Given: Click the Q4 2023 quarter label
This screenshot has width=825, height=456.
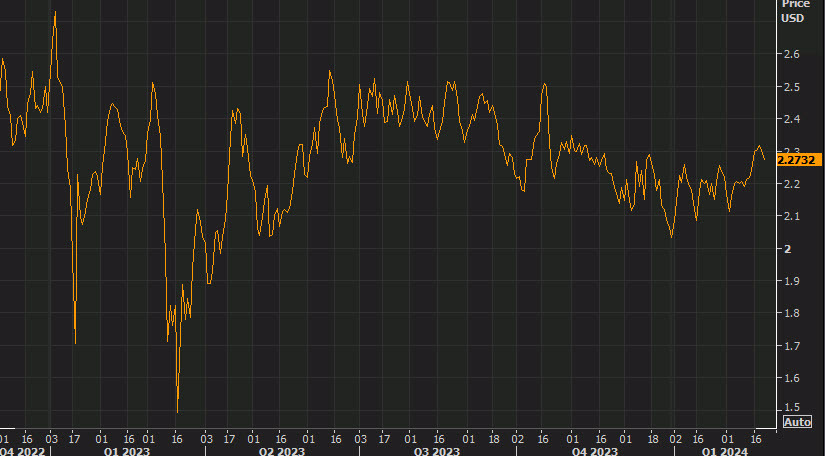Looking at the screenshot, I should tap(594, 451).
